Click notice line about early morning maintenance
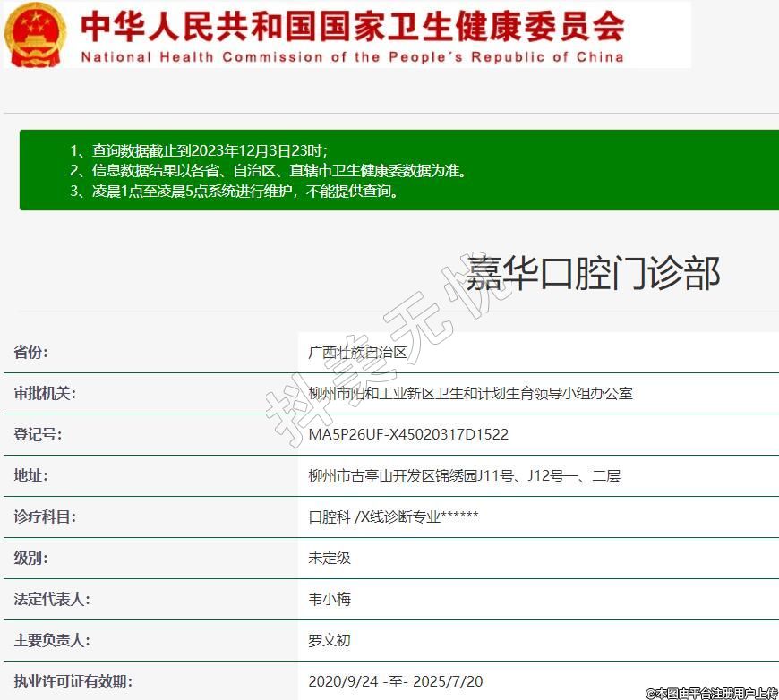 point(234,191)
